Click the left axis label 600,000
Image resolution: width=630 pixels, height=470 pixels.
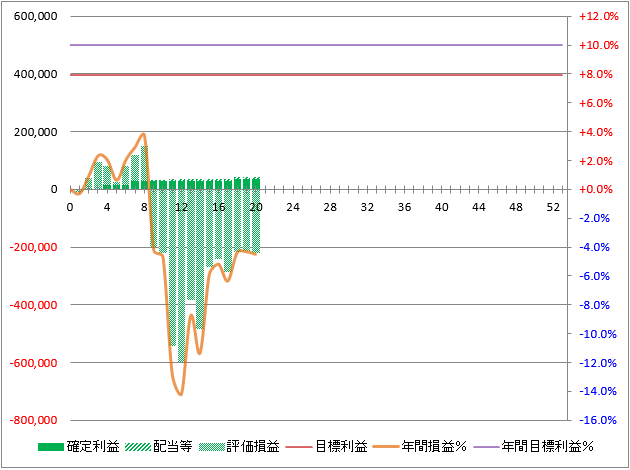[x=35, y=16]
